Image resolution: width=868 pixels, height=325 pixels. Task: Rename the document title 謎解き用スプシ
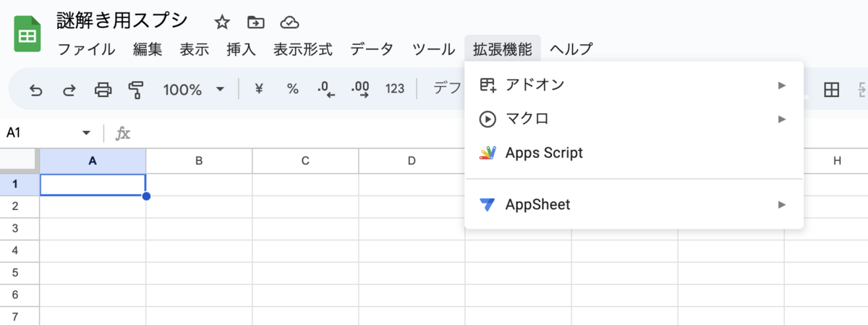tap(122, 21)
